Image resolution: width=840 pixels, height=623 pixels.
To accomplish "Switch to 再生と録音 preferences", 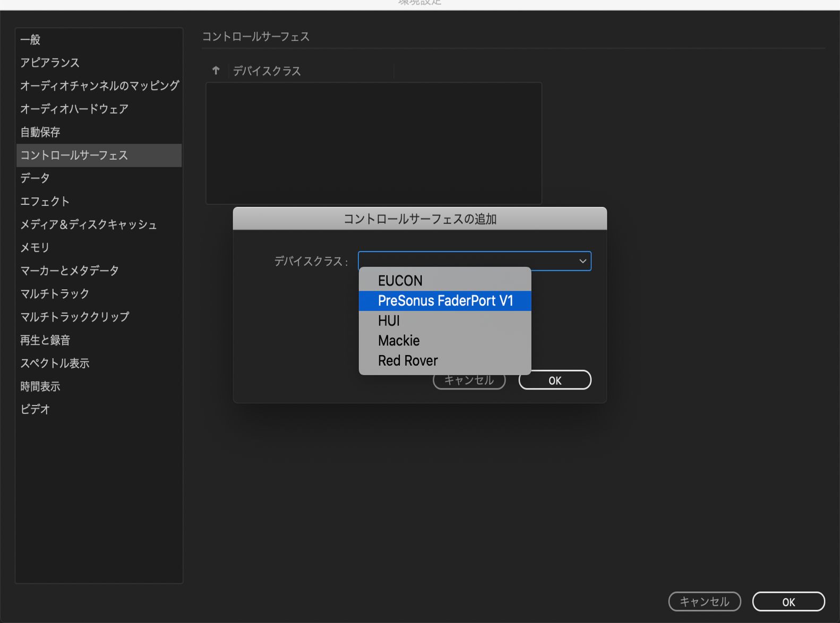I will coord(99,340).
